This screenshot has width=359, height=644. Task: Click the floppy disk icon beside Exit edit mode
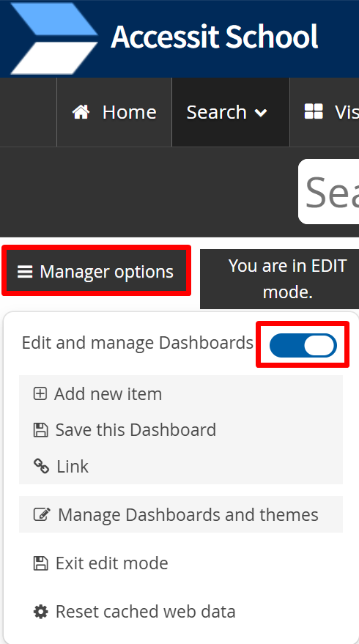[40, 563]
